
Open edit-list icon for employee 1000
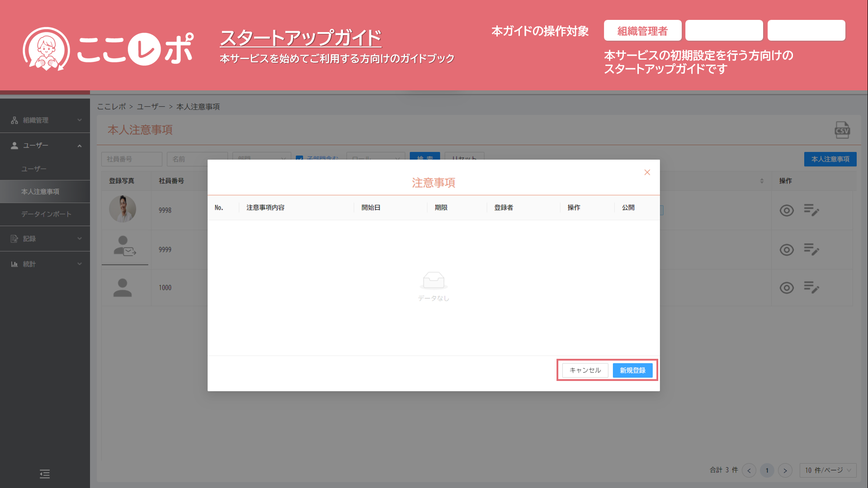(811, 287)
